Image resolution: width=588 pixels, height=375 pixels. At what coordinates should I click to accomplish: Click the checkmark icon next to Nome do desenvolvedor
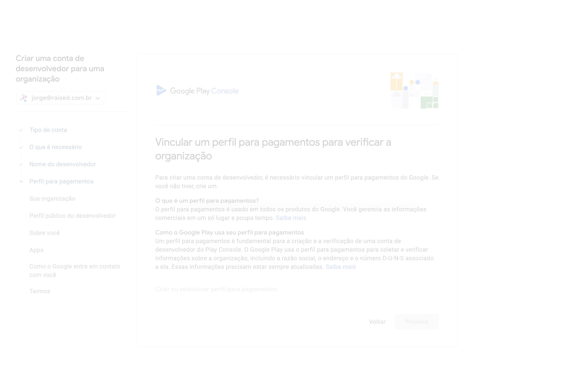[21, 164]
